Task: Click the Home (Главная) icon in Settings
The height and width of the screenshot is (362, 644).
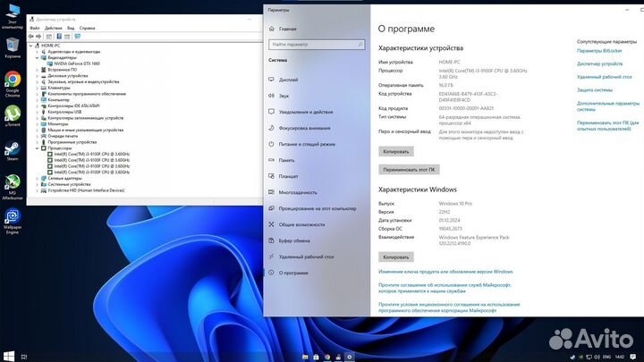Action: point(271,29)
